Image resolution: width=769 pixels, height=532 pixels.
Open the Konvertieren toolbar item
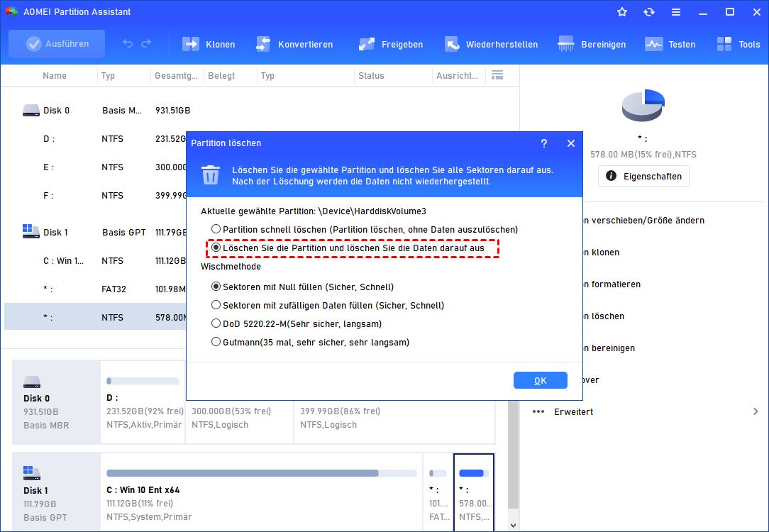pyautogui.click(x=294, y=44)
